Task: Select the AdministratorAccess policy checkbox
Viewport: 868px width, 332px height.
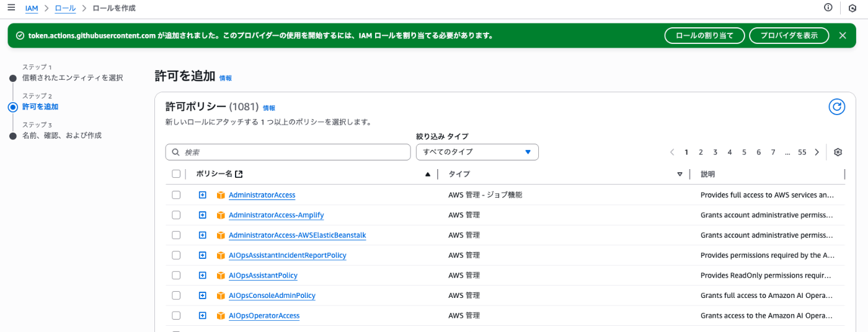Action: 176,195
